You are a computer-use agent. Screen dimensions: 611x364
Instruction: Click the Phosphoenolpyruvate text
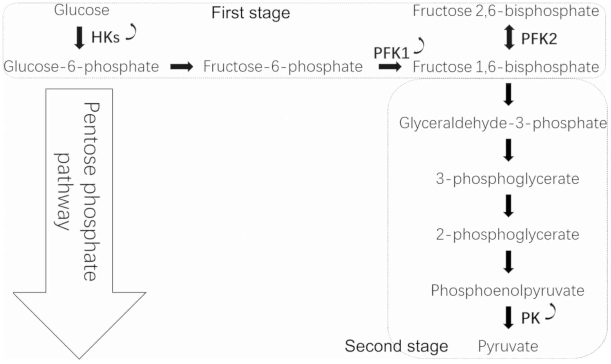508,291
